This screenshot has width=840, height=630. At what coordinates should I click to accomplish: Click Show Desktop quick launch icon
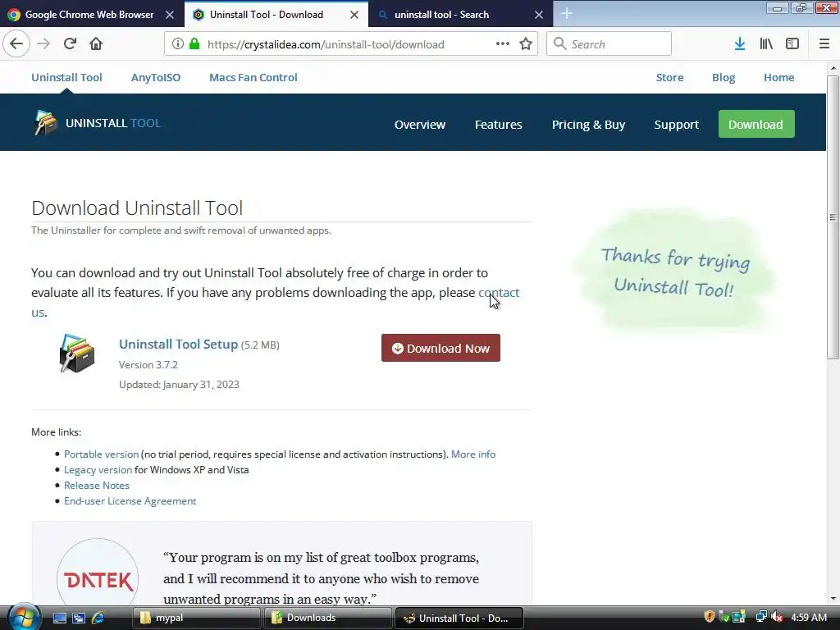coord(59,618)
